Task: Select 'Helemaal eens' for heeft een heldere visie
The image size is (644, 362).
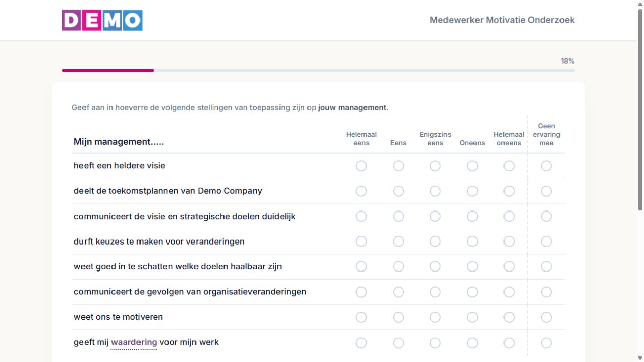Action: (361, 166)
